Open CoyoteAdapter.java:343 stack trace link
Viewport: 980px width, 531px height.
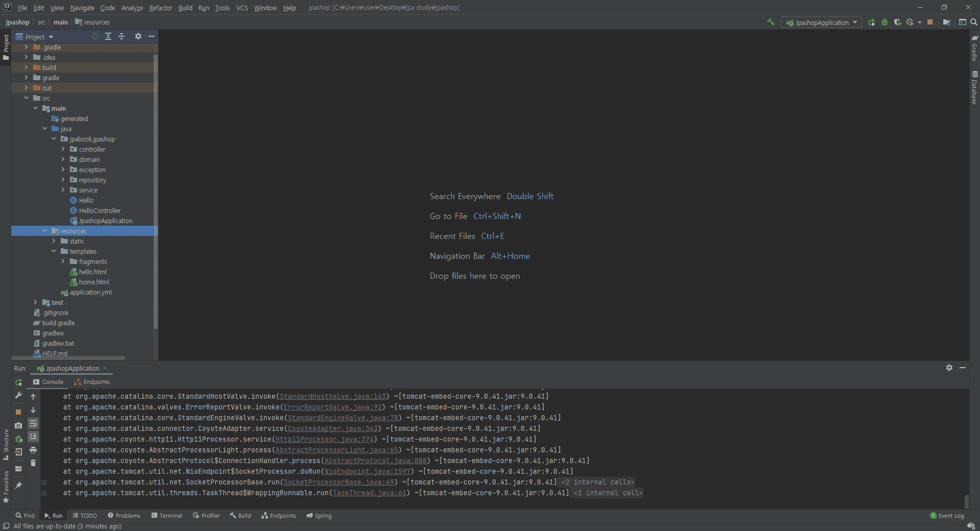333,428
